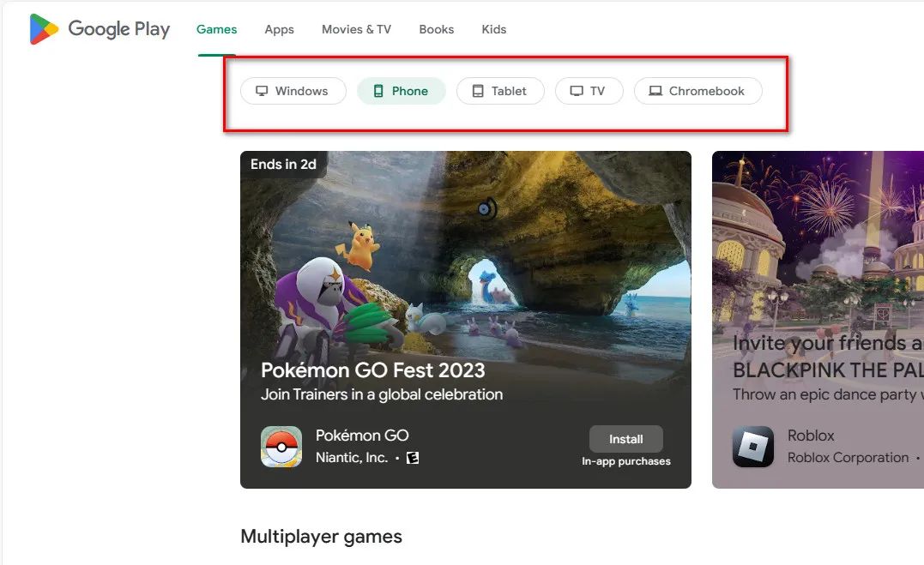Open the BLACKPINK THE PALACE Roblox banner
Screen dimensions: 924x565
click(x=818, y=319)
